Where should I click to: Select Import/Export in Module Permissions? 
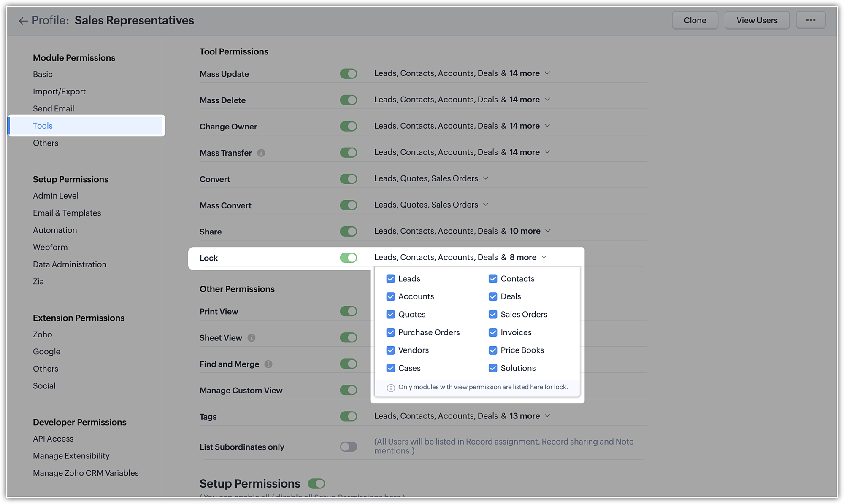pyautogui.click(x=59, y=92)
